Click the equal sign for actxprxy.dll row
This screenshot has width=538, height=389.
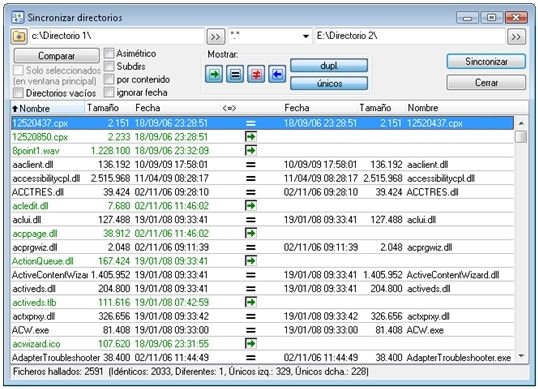[251, 316]
